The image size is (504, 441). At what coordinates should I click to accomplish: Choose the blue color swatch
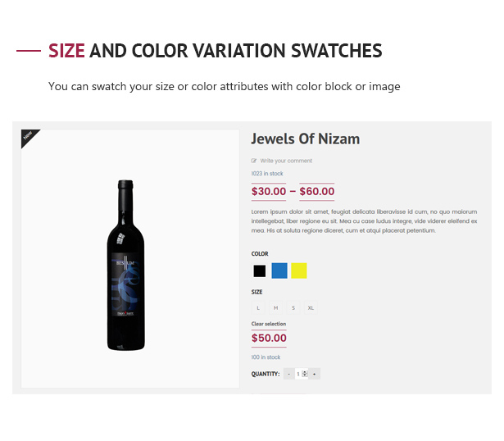[279, 271]
